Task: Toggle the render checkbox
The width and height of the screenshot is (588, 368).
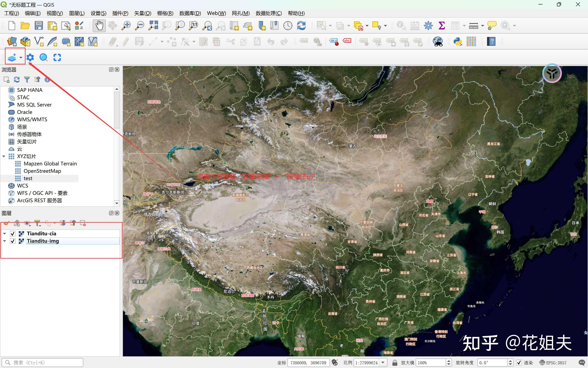Action: point(519,363)
